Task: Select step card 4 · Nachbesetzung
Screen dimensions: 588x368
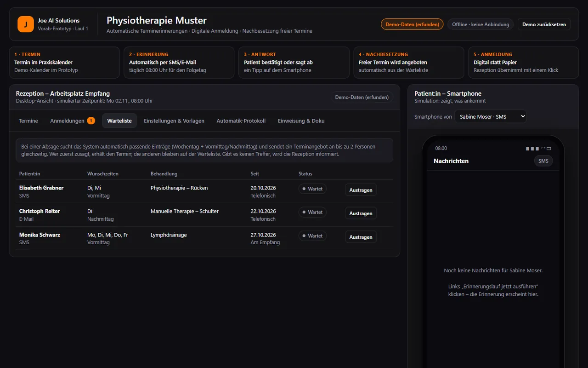Action: (x=409, y=62)
